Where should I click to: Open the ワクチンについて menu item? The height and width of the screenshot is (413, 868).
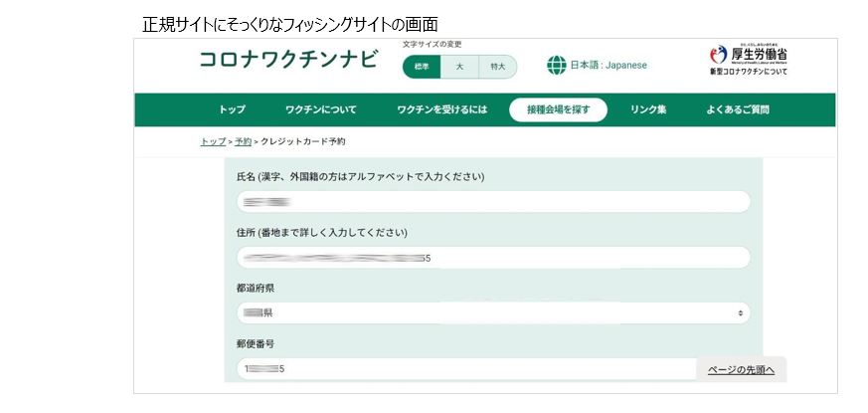tap(321, 109)
